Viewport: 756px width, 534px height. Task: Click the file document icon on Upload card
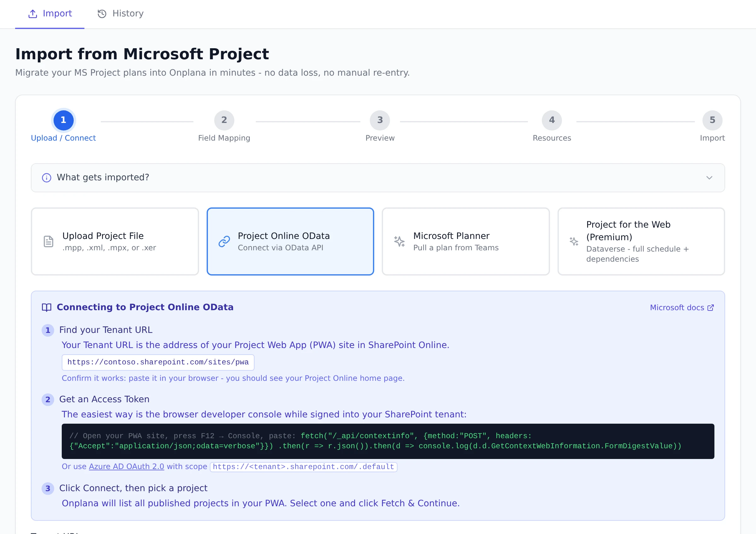49,241
